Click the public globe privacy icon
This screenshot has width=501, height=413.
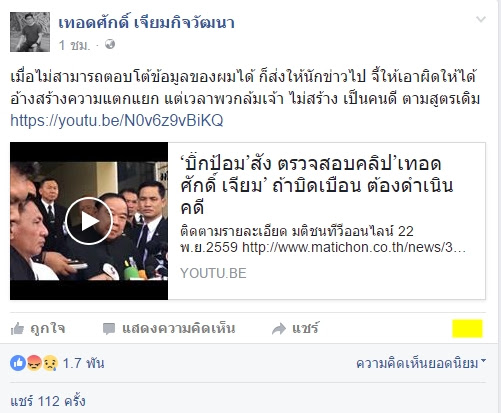point(110,44)
